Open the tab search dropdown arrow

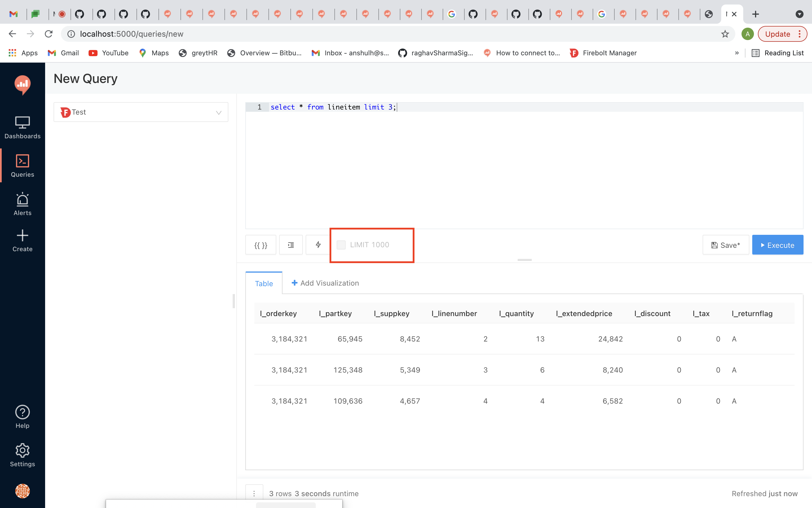click(x=800, y=14)
